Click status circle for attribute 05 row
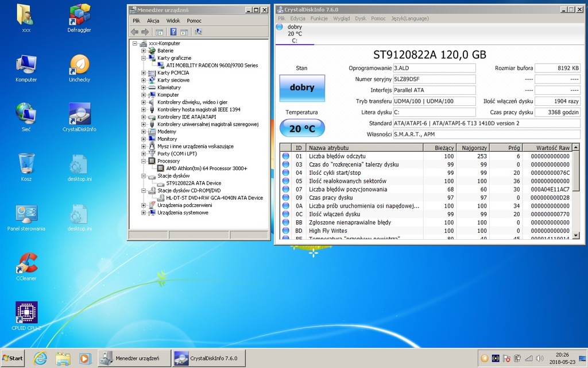588x368 pixels. coord(286,181)
